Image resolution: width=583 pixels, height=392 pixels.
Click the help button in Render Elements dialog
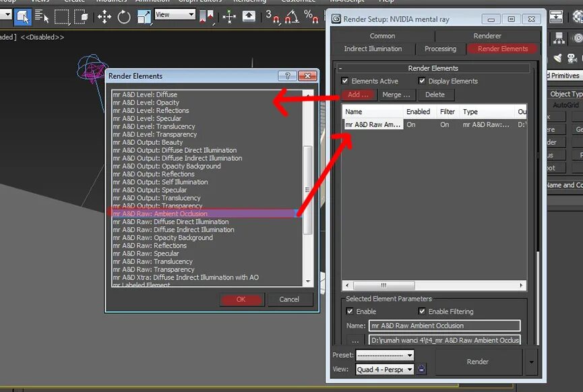[287, 76]
